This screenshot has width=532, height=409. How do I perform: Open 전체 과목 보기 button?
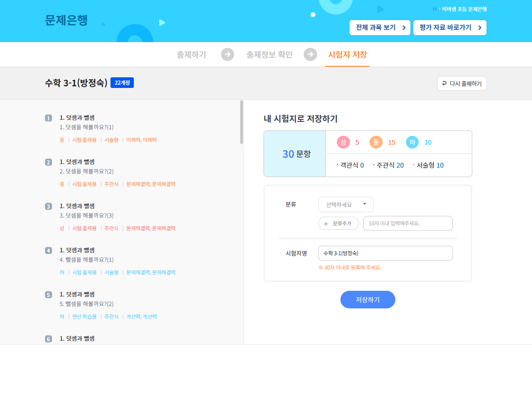point(380,28)
